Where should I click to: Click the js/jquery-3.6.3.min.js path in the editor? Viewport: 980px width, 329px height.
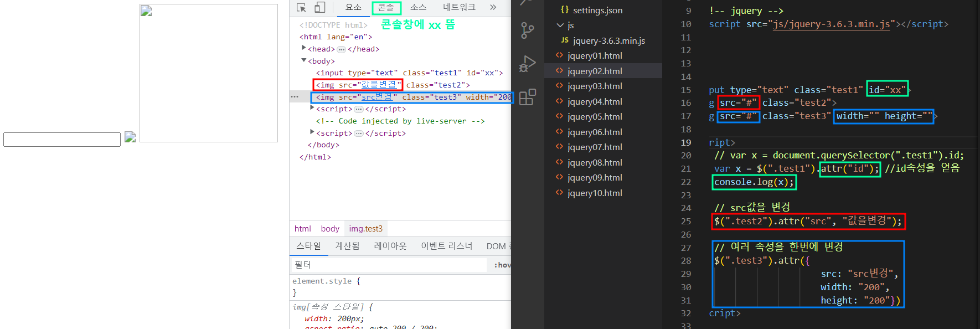pos(832,24)
